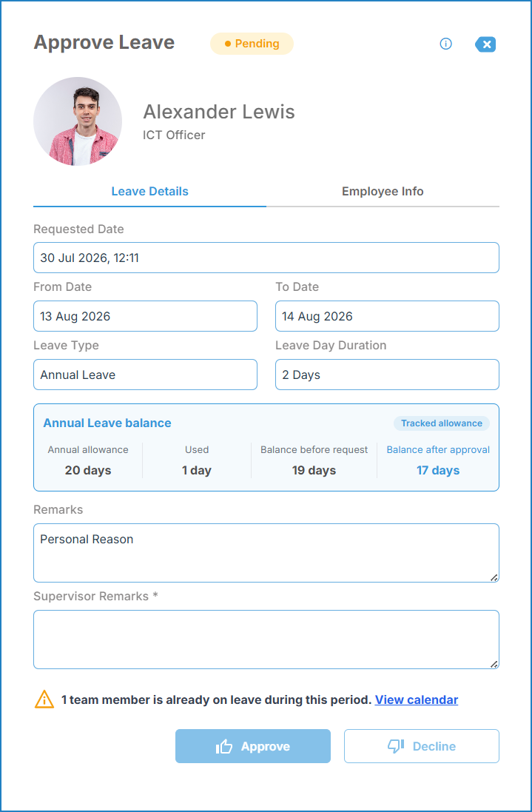Select the Leave Details tab

pos(149,192)
